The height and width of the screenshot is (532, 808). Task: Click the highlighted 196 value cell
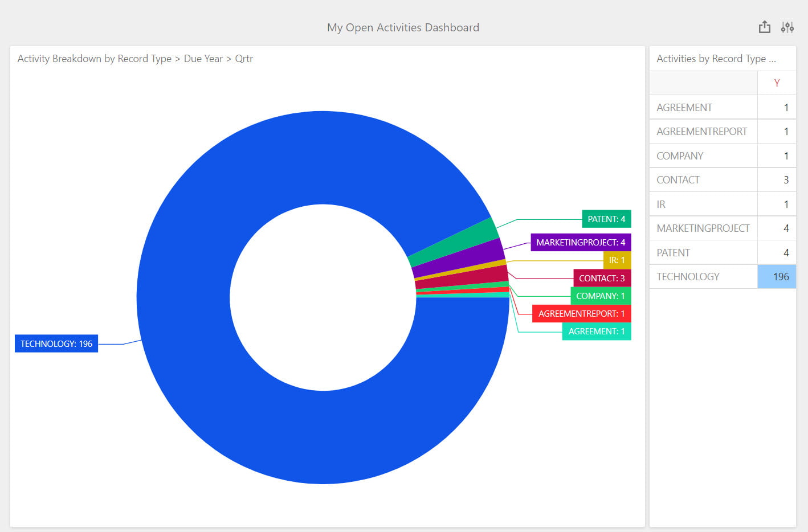777,276
